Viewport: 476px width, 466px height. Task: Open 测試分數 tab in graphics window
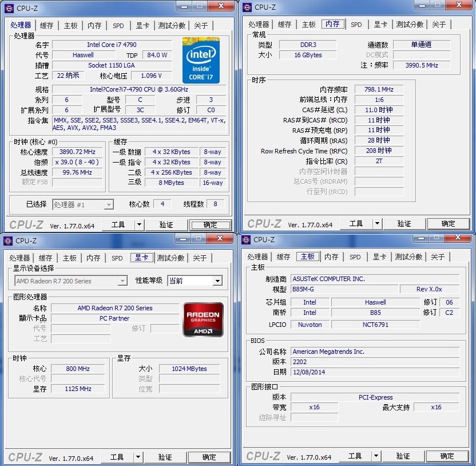tap(170, 258)
